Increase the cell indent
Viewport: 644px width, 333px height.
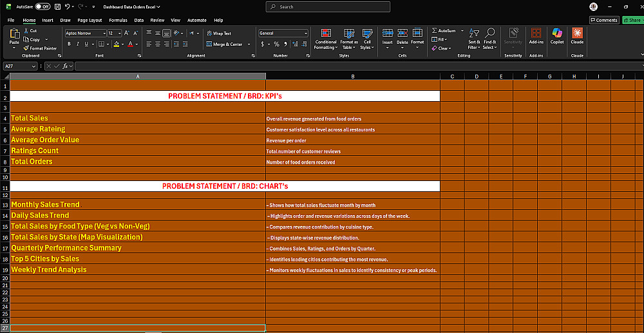[x=186, y=44]
